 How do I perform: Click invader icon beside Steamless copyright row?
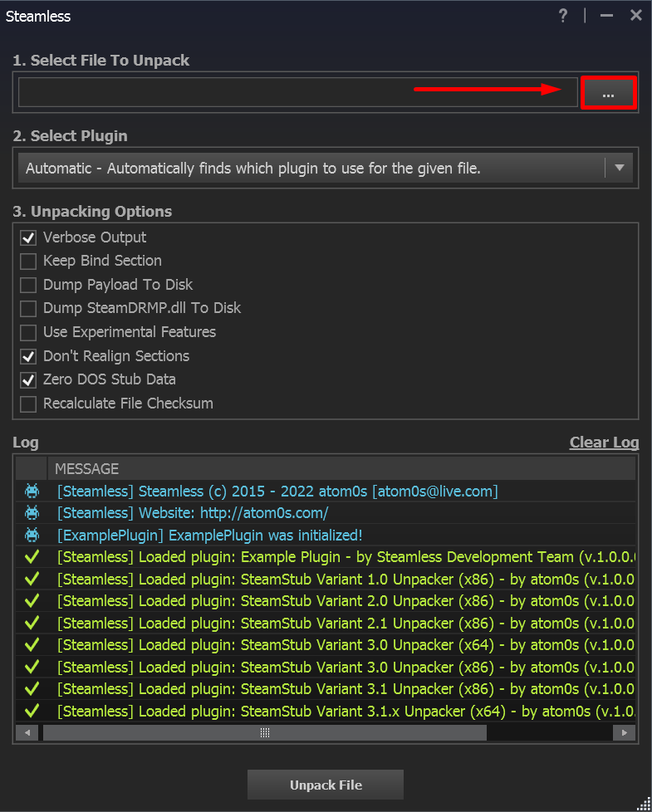(x=32, y=491)
